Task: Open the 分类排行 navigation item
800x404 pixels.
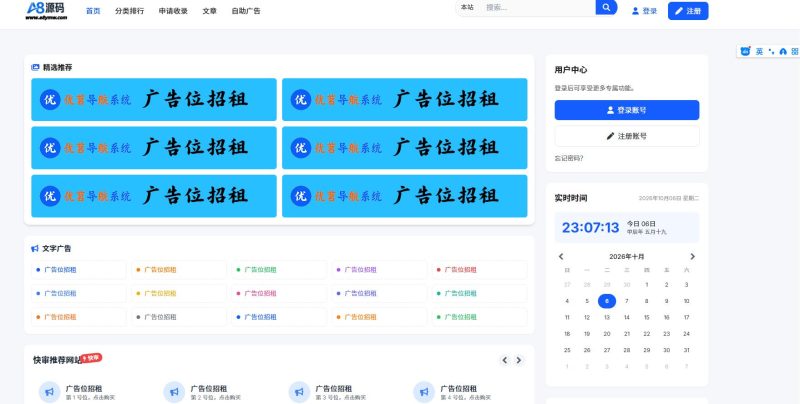Action: (x=130, y=11)
